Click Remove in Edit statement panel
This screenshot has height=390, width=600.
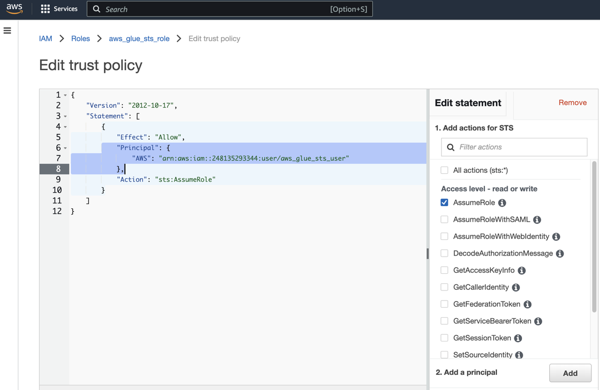coord(572,103)
